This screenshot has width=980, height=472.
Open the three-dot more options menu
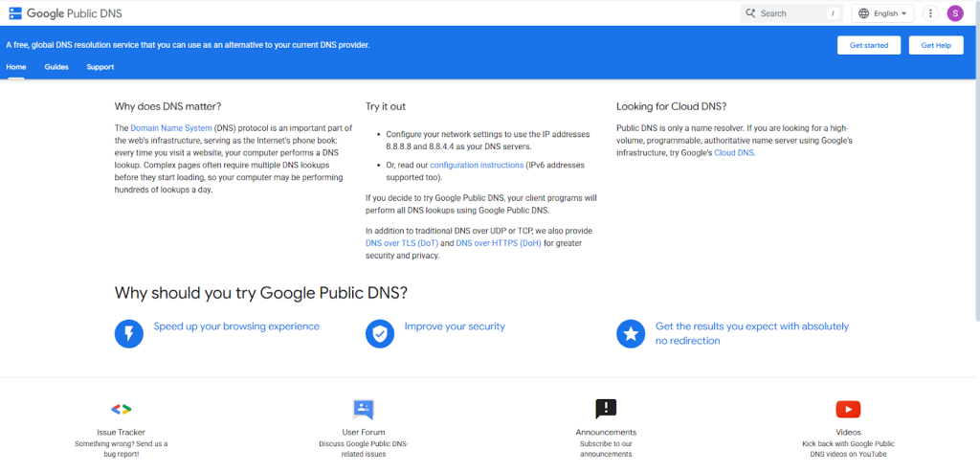(930, 13)
